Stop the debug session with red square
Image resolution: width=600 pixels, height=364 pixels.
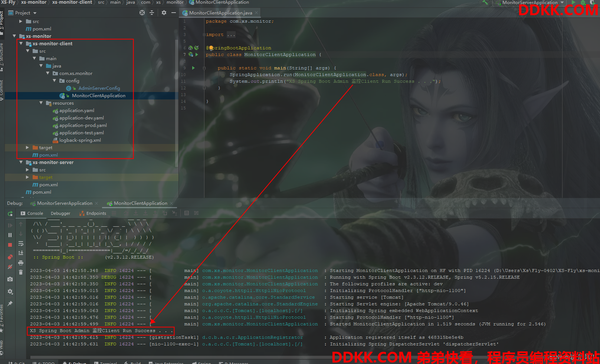pos(10,245)
